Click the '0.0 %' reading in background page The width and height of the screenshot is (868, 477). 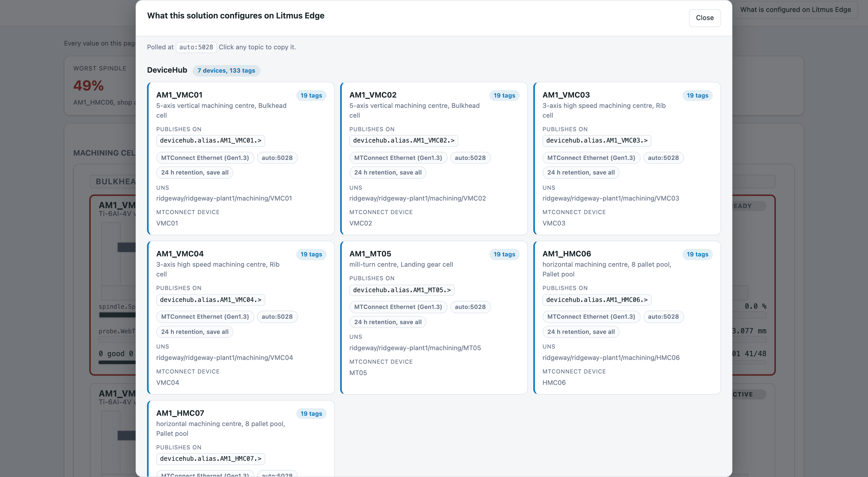tap(755, 306)
